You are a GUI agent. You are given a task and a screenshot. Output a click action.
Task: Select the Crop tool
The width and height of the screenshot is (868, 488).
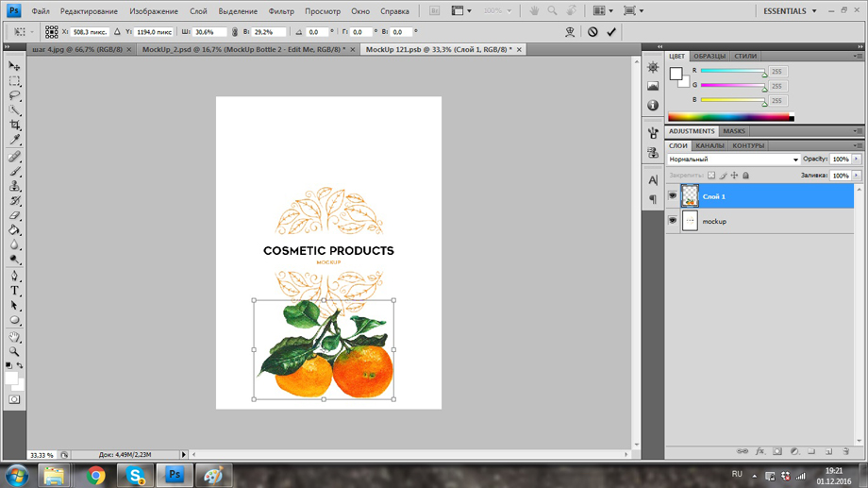(x=14, y=125)
